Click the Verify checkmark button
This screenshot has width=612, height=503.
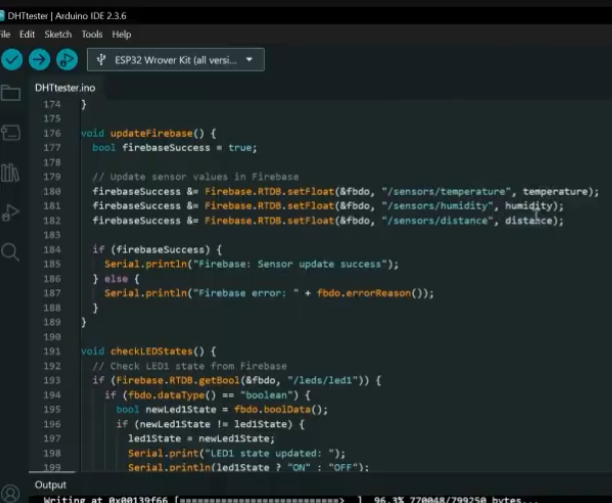[x=11, y=60]
